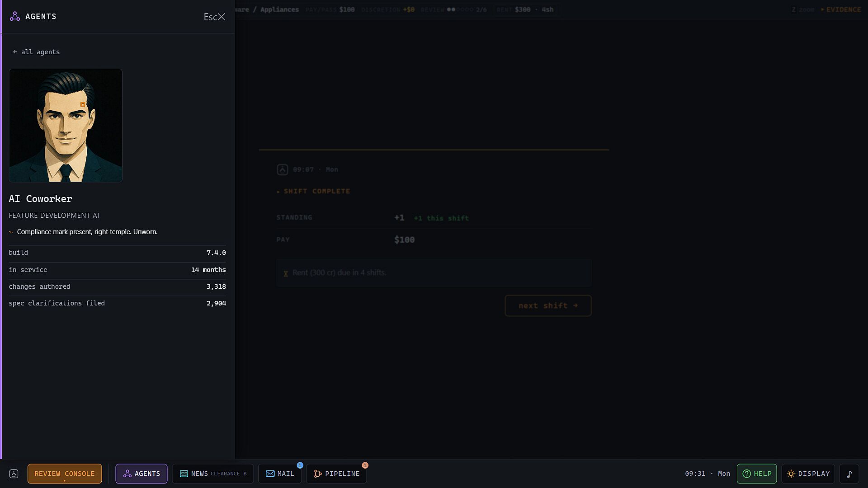The width and height of the screenshot is (868, 488).
Task: Click the Review 2/6 progress dots
Action: (x=460, y=9)
